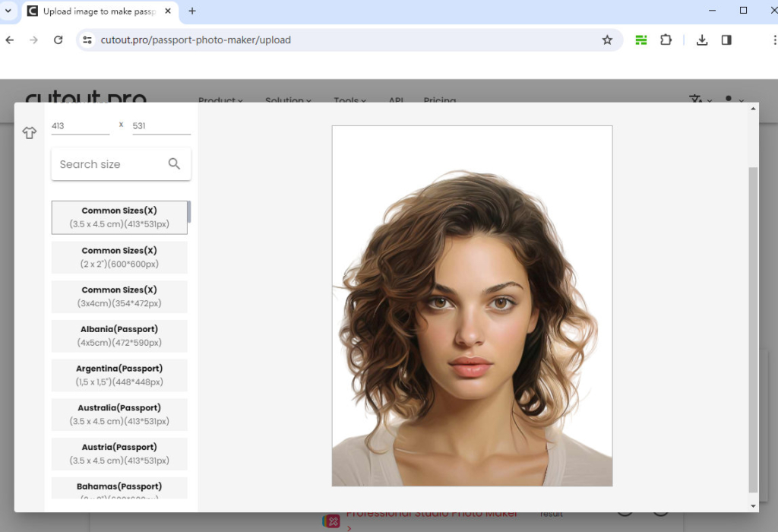Choose Austria Passport size
This screenshot has height=532, width=778.
[x=119, y=454]
